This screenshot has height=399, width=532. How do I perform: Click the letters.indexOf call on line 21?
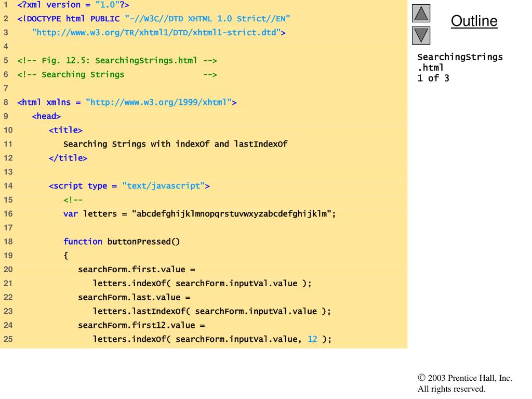(202, 283)
